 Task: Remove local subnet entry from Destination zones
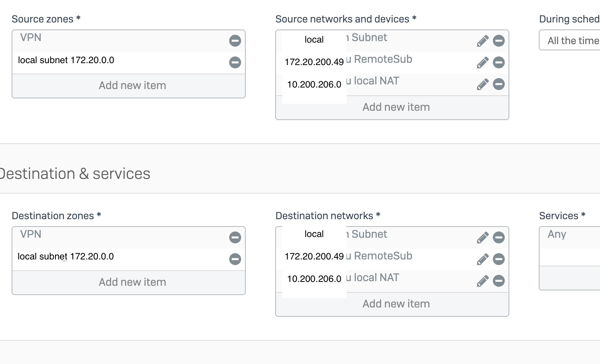235,259
